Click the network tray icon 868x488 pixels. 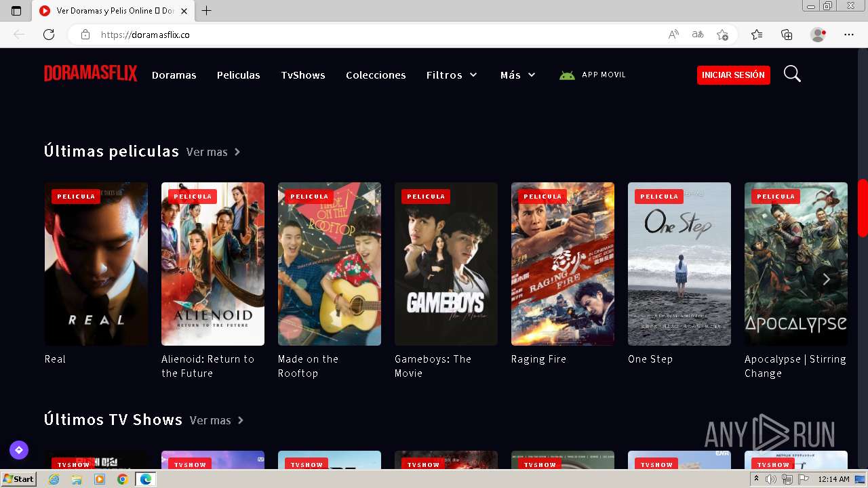787,479
